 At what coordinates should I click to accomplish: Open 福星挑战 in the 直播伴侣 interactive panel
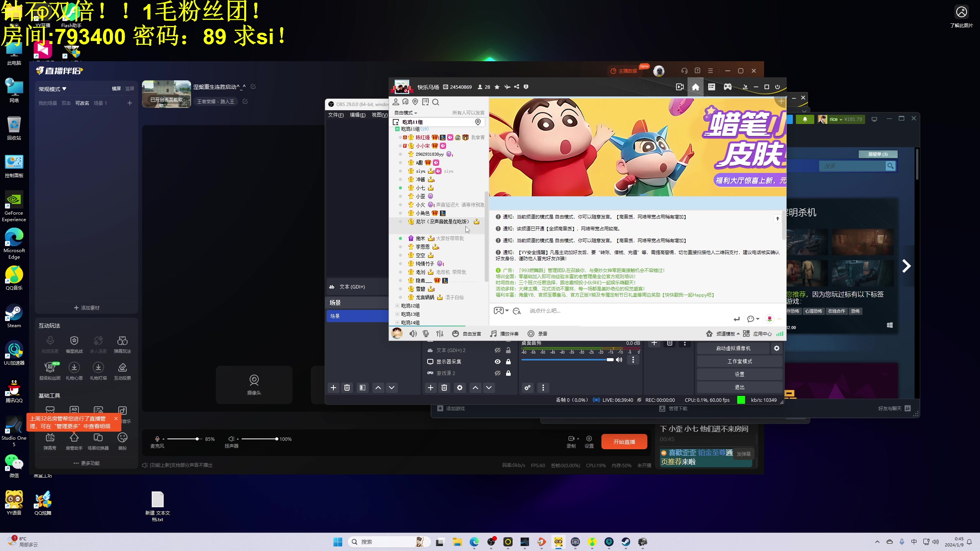[x=74, y=344]
